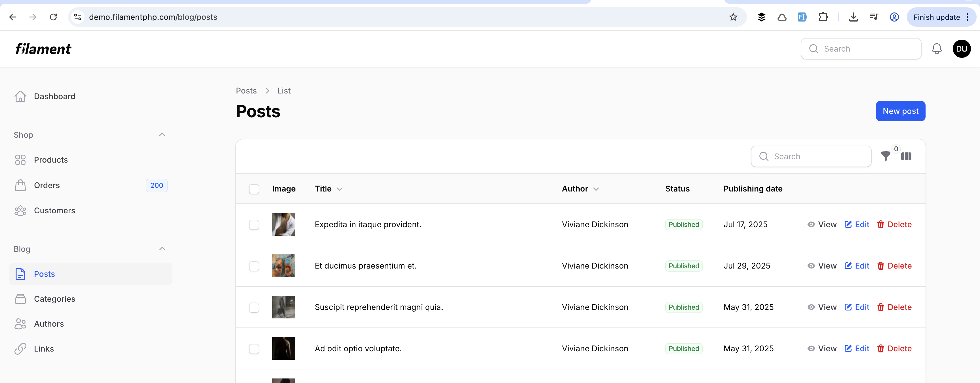
Task: Reload the page in browser
Action: (53, 17)
